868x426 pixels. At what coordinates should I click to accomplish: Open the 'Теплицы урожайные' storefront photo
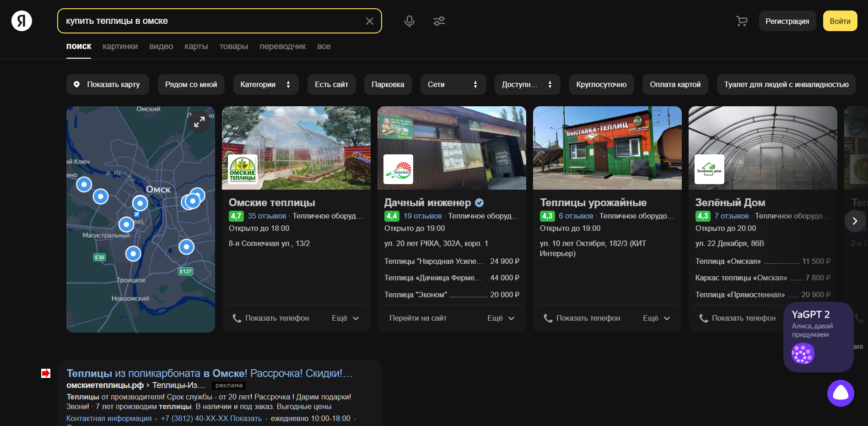tap(607, 148)
